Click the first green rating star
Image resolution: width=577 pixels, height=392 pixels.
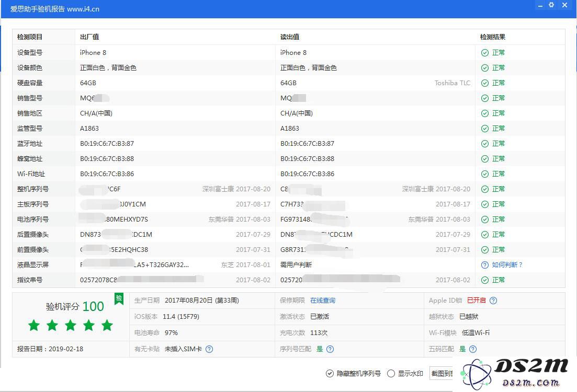(34, 325)
